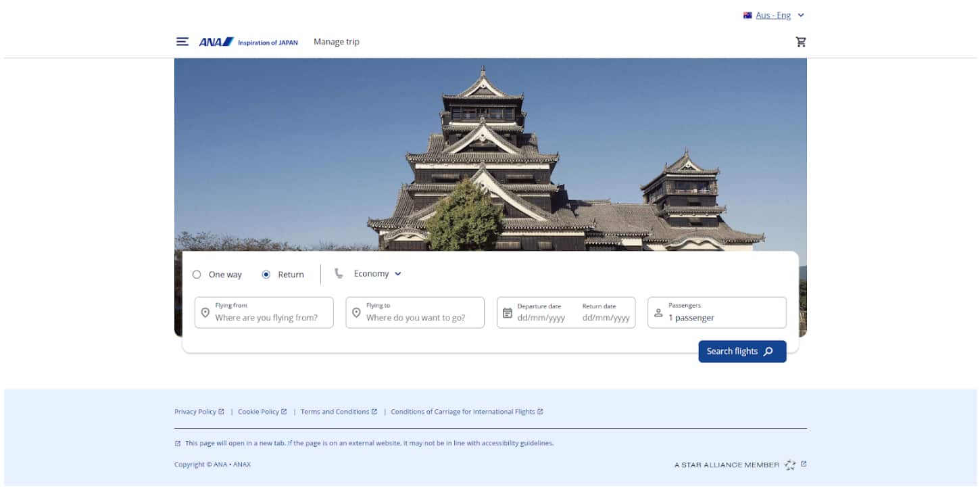Click the phone handset icon next to Economy
This screenshot has height=495, width=980.
pyautogui.click(x=339, y=273)
